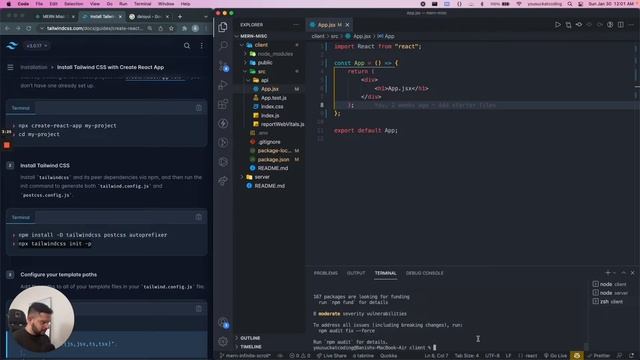Select the zsh client terminal instance

[608, 302]
